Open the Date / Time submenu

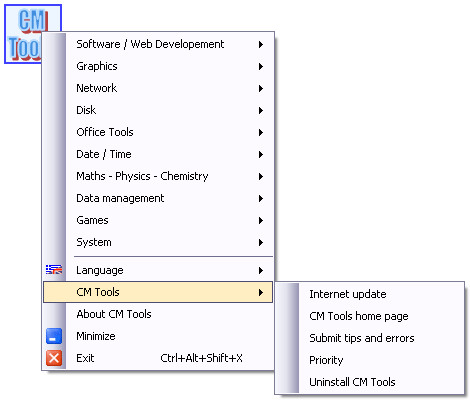[158, 154]
